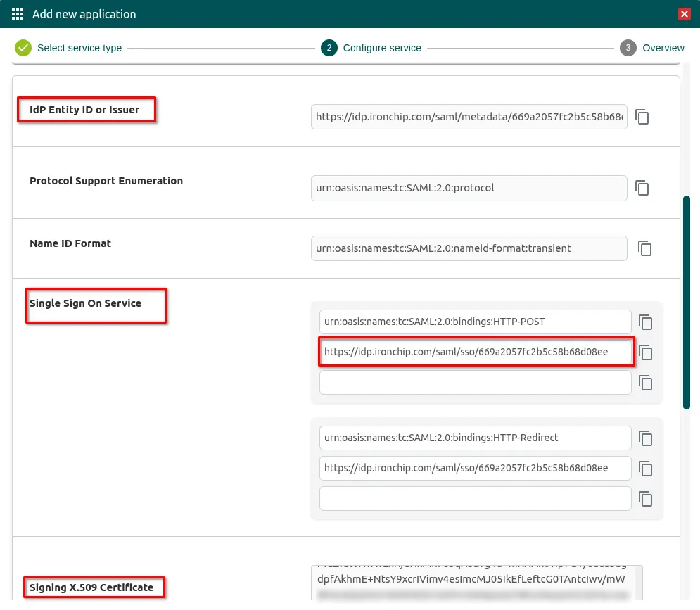Select the urn:oasis SAML:2.0:protocol field
This screenshot has width=700, height=610.
[469, 188]
